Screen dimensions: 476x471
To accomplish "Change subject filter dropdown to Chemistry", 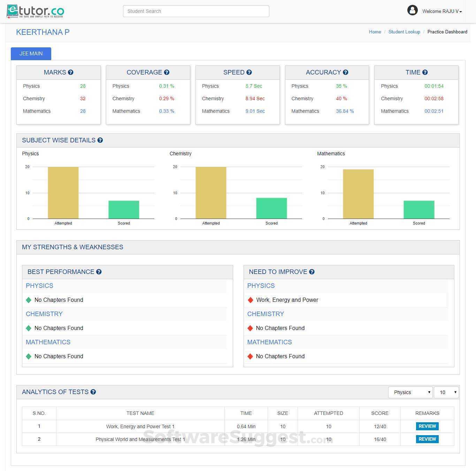I will pyautogui.click(x=410, y=392).
